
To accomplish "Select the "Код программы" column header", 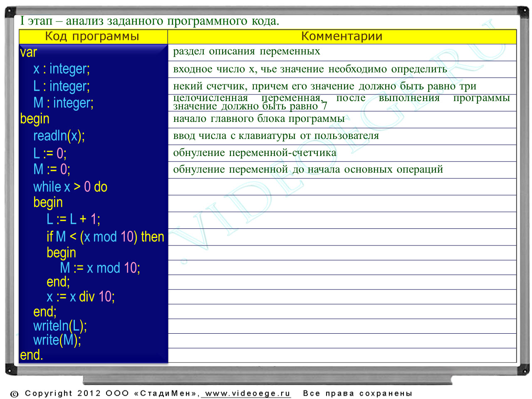I will [92, 36].
